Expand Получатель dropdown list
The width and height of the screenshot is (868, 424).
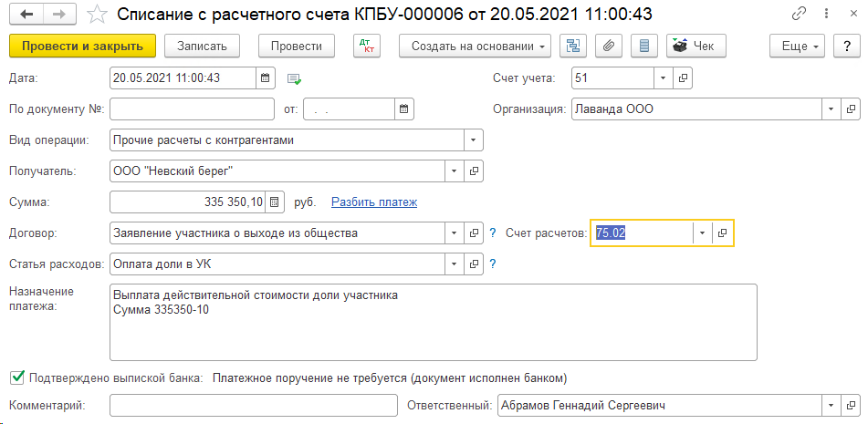tap(454, 171)
